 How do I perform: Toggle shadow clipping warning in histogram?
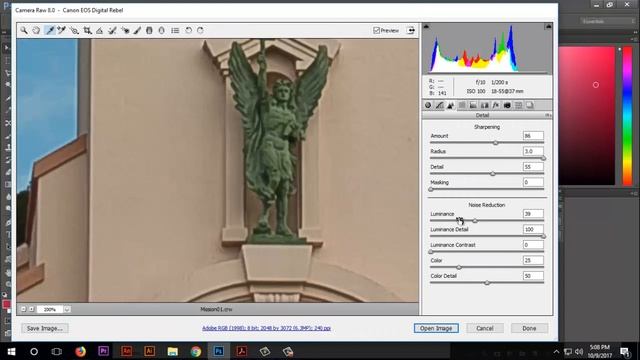pos(426,27)
